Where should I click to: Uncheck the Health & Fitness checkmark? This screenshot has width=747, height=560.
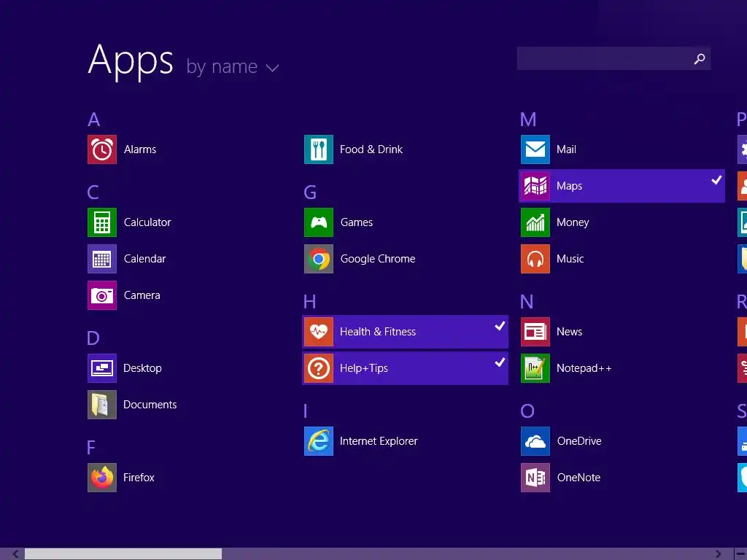[500, 326]
